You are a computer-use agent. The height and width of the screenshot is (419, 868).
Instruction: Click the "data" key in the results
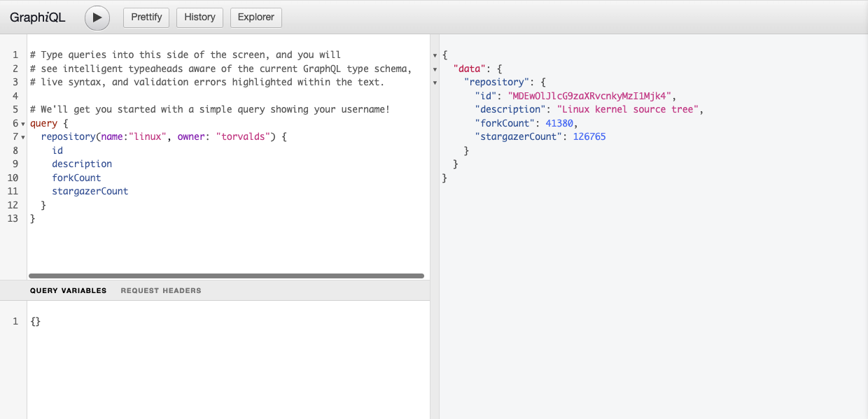click(x=470, y=69)
